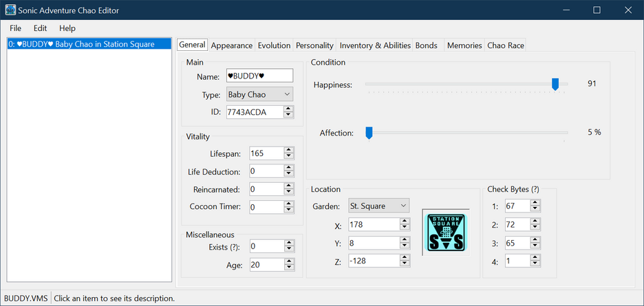Image resolution: width=644 pixels, height=306 pixels.
Task: Click the Chao Editor app icon in title bar
Action: [x=10, y=10]
